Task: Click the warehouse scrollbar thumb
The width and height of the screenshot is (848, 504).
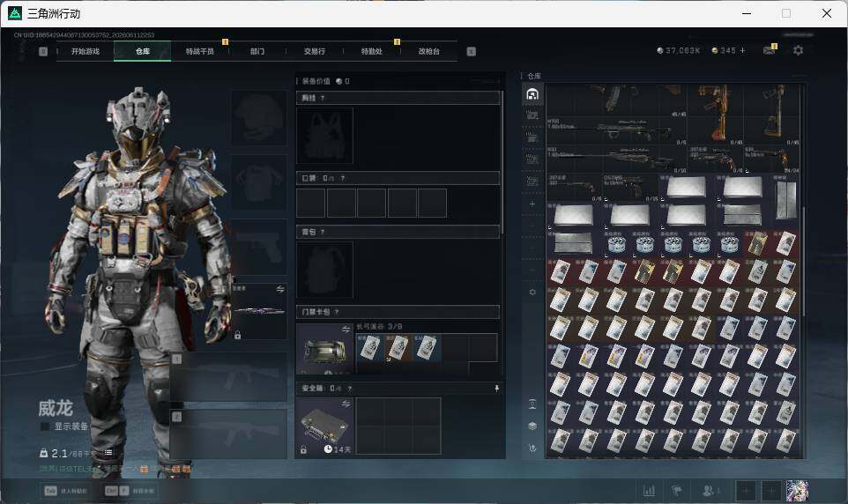Action: click(805, 261)
